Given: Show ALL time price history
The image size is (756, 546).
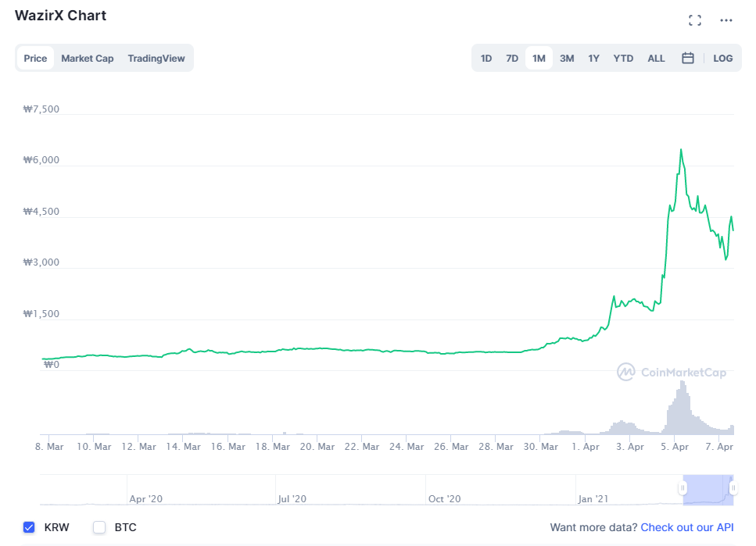Looking at the screenshot, I should click(x=656, y=59).
